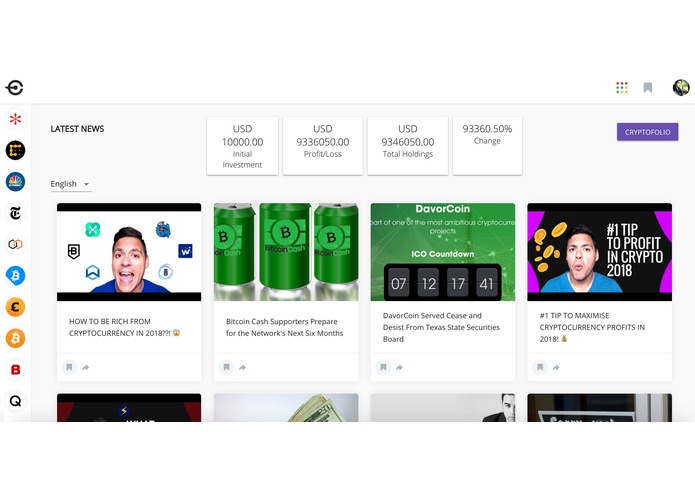Select the New York Times source icon
Viewport: 695px width, 494px height.
[x=16, y=213]
